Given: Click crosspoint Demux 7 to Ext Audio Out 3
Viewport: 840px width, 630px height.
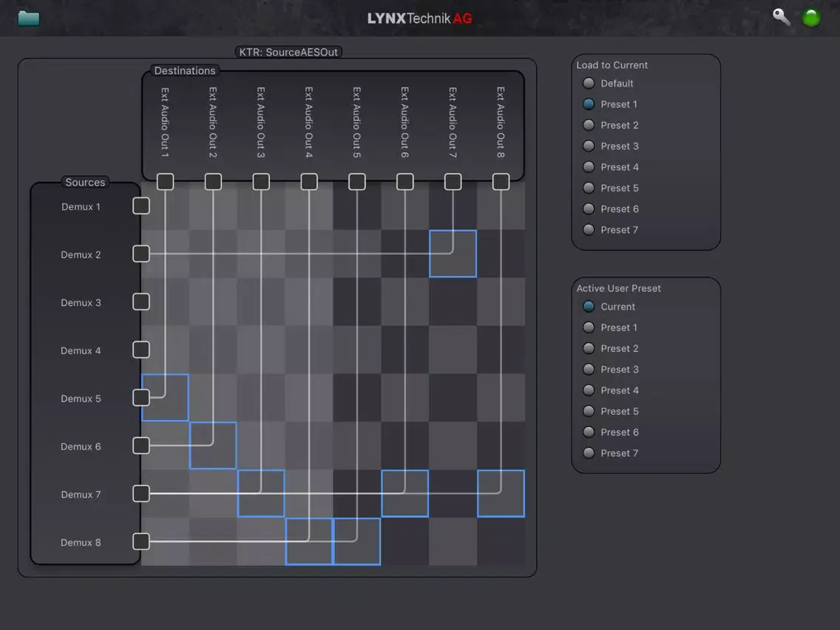Looking at the screenshot, I should [x=261, y=493].
